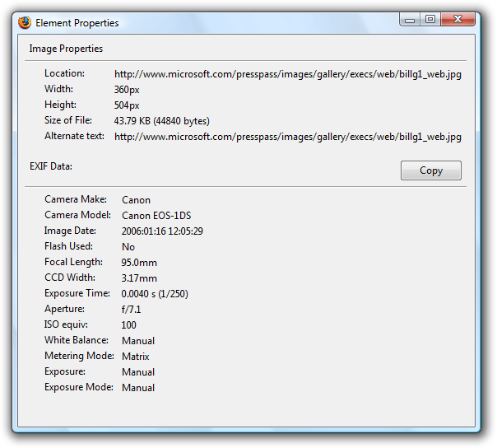Click the Metering Mode label
This screenshot has width=497, height=448.
click(x=79, y=356)
